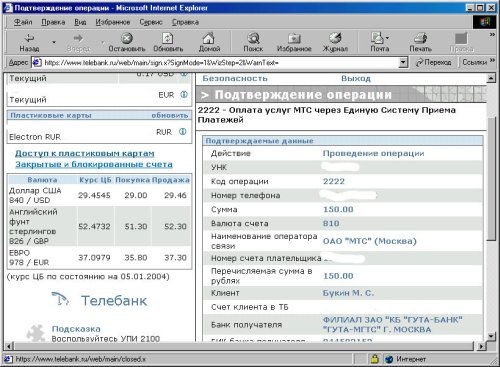Click the info icon next to USD

point(184,75)
